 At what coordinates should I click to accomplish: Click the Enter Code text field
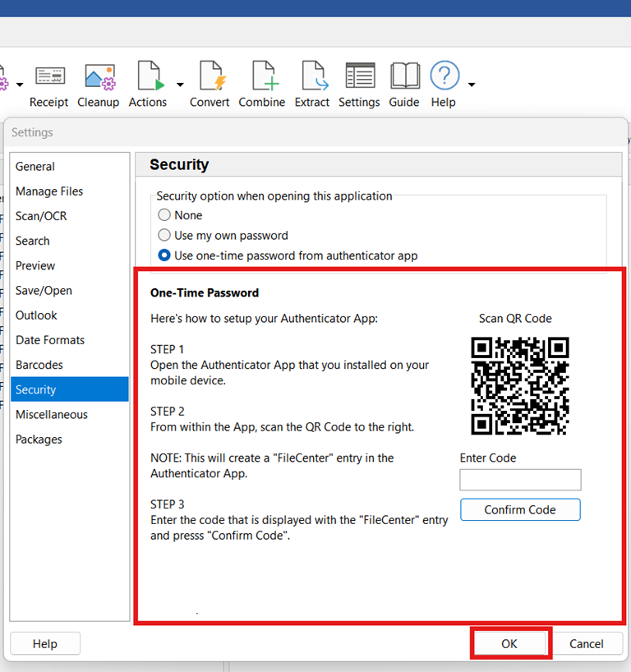pos(520,480)
